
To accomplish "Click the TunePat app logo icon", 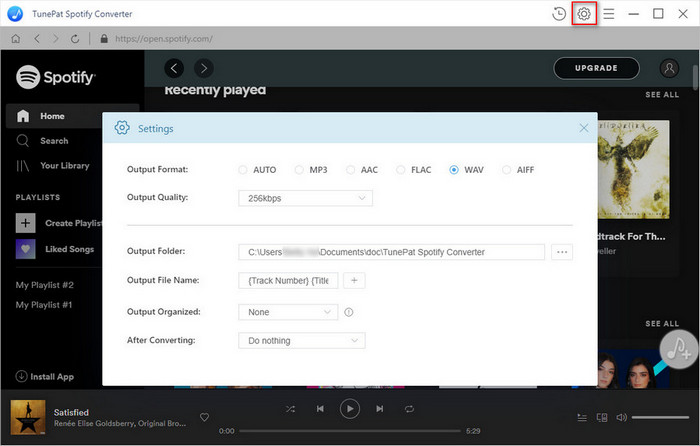I will (15, 14).
